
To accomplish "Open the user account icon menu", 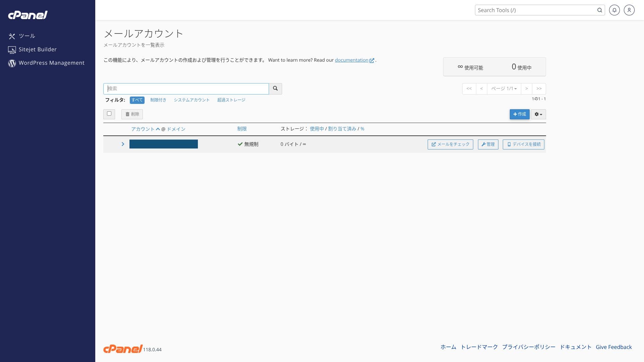I will click(629, 10).
